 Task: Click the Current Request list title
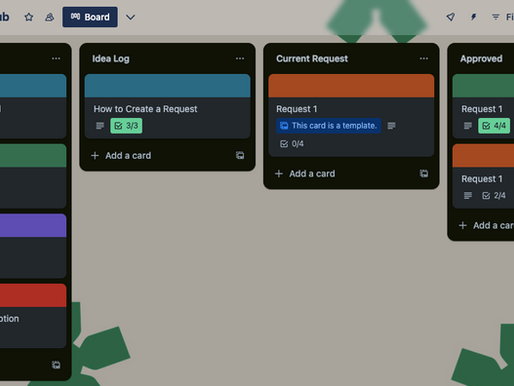pyautogui.click(x=312, y=59)
